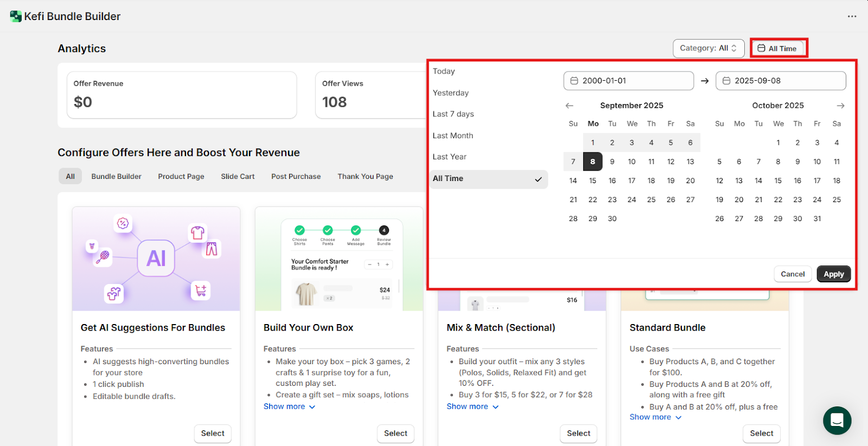The width and height of the screenshot is (868, 446).
Task: Go to next month with right arrow
Action: point(840,106)
